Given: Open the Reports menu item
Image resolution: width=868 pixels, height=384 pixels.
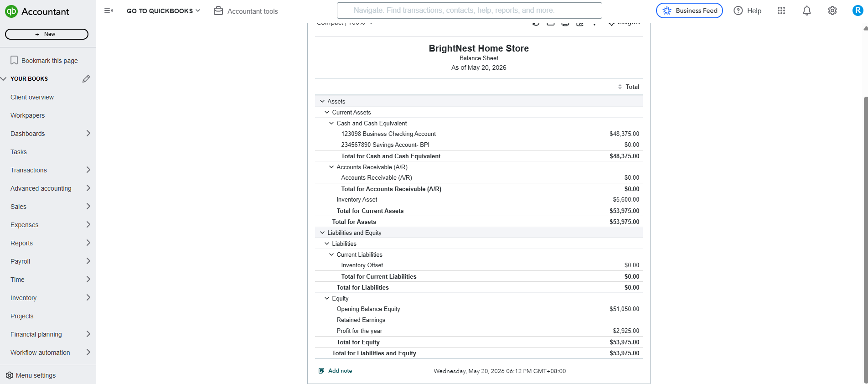Looking at the screenshot, I should 21,243.
